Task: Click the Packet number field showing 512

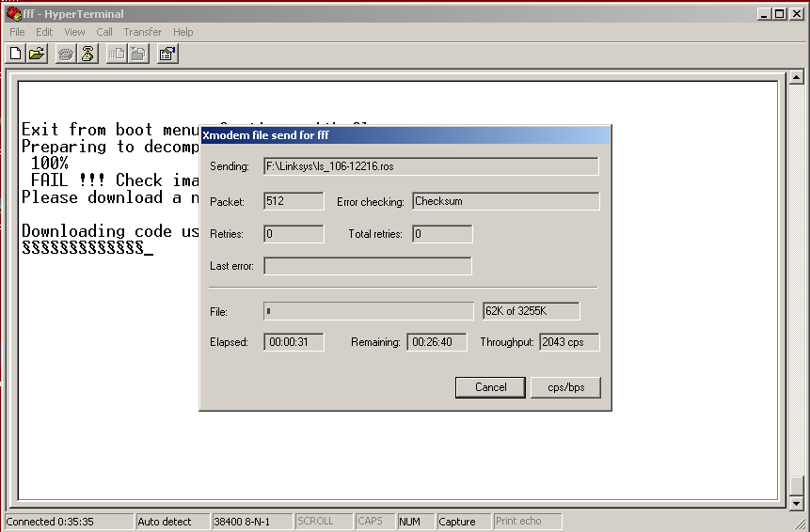Action: [x=294, y=201]
